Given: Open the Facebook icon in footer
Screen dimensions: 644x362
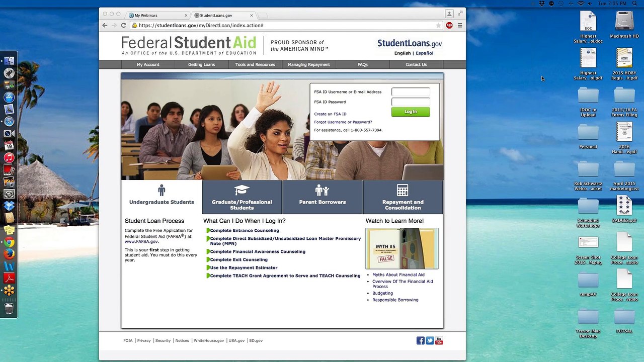Looking at the screenshot, I should [x=420, y=341].
